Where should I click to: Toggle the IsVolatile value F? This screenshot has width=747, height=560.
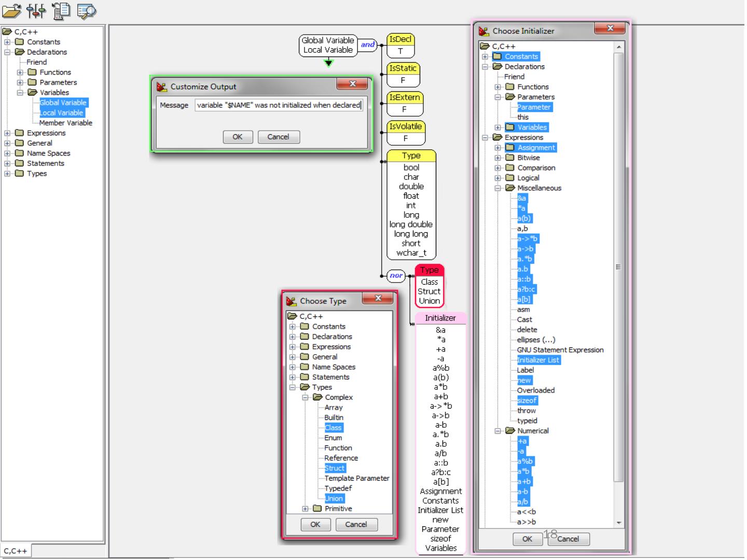click(405, 138)
